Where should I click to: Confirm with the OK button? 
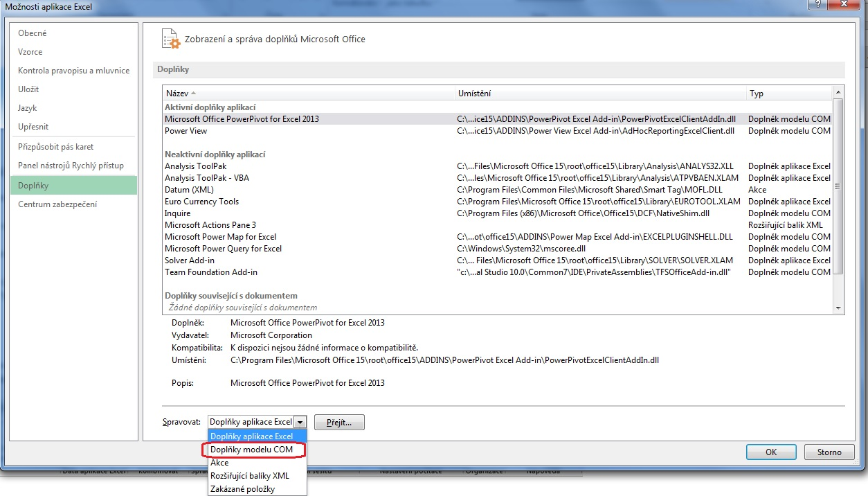click(771, 452)
